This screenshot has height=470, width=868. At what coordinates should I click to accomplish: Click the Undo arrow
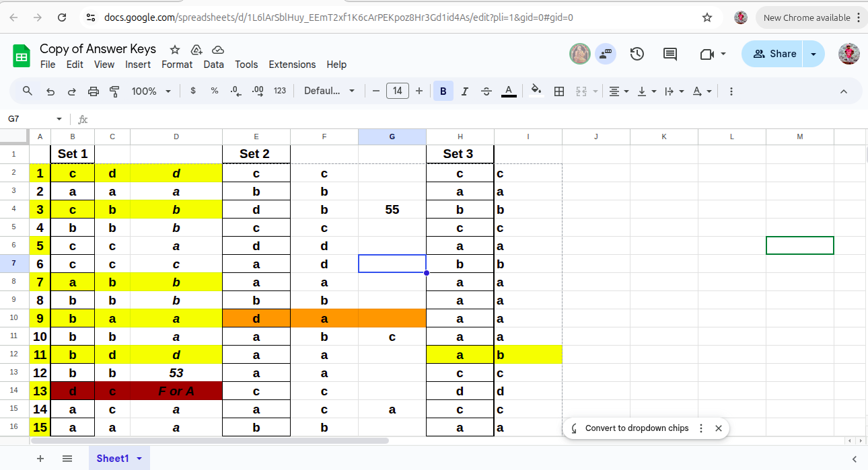(x=50, y=91)
